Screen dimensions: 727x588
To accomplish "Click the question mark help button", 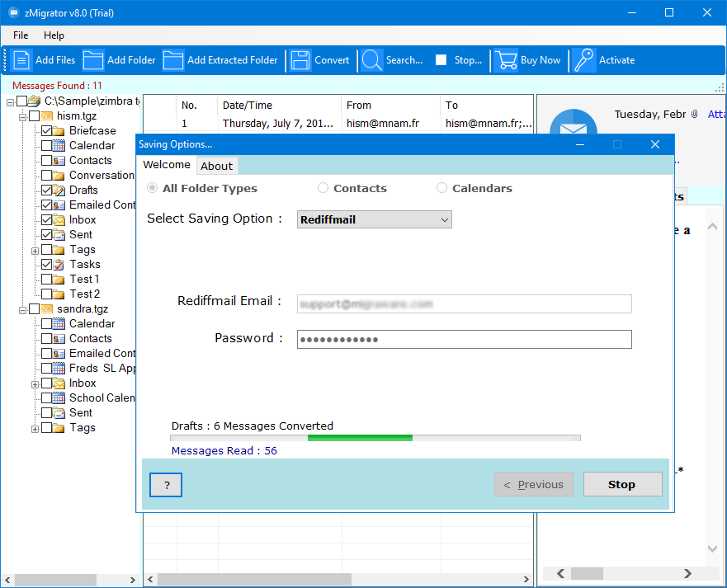I will pos(166,486).
